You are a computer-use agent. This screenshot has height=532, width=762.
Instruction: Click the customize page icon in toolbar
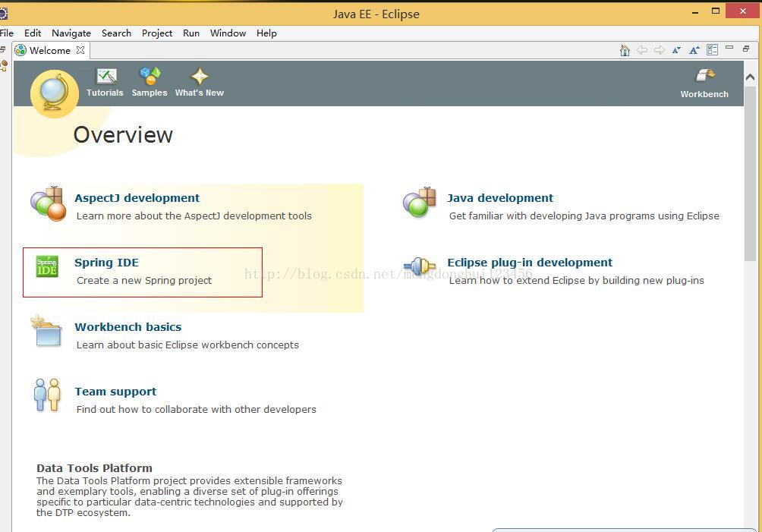click(x=713, y=50)
